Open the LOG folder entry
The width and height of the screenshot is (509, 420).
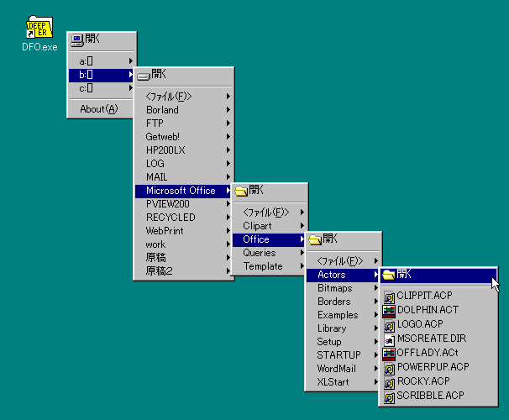[x=184, y=164]
